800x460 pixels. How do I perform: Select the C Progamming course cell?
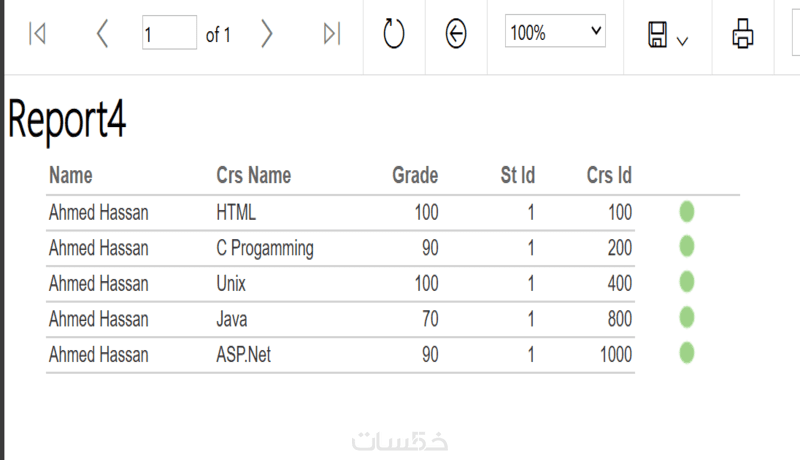point(265,248)
